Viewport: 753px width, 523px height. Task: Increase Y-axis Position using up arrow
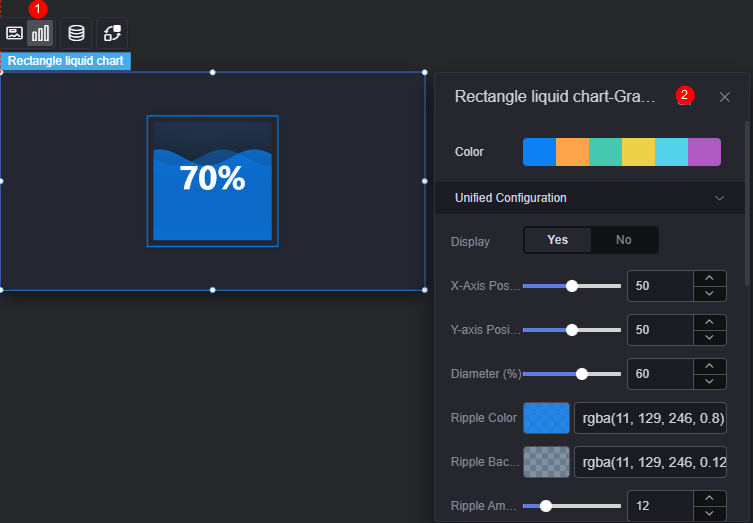pos(709,322)
